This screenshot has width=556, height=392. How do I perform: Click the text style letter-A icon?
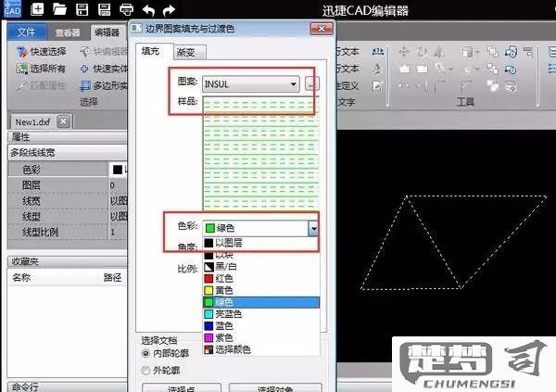pos(378,69)
